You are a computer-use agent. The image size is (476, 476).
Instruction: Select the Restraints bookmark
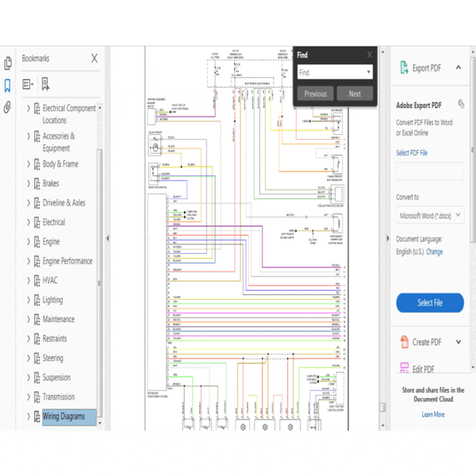(55, 339)
